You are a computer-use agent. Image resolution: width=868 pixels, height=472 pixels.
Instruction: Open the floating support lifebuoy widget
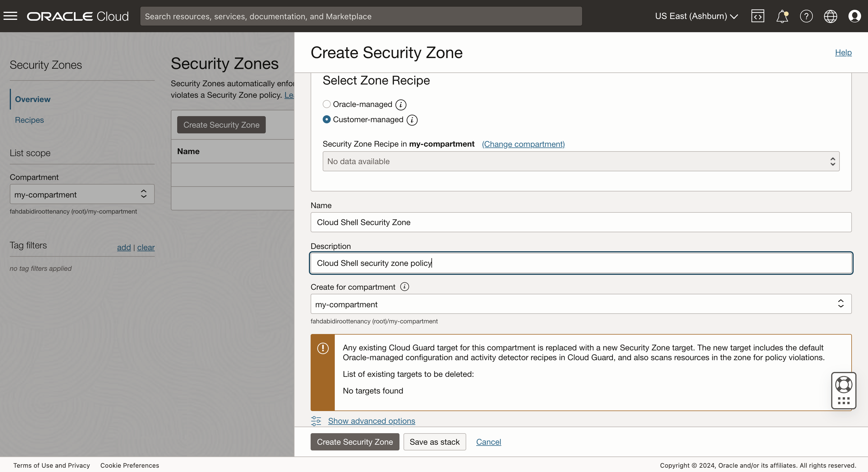coord(843,385)
